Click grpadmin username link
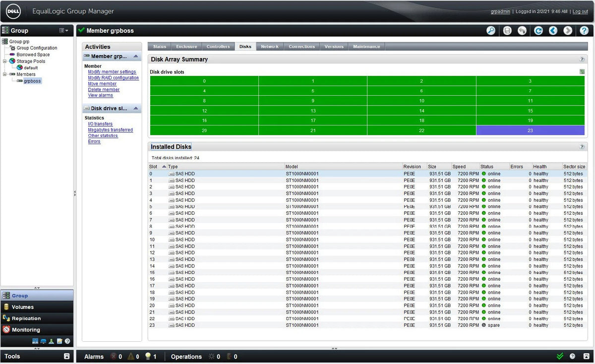Image resolution: width=595 pixels, height=364 pixels. pyautogui.click(x=500, y=11)
